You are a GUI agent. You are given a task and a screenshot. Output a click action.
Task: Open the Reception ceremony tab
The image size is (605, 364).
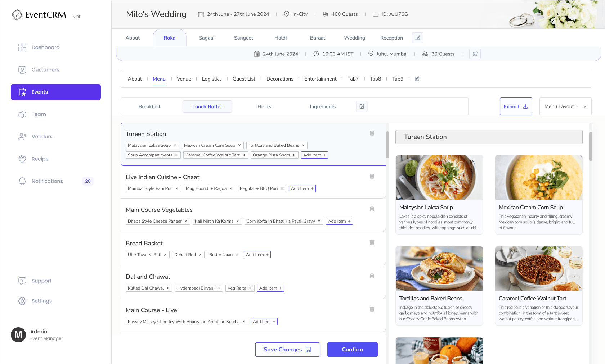392,38
